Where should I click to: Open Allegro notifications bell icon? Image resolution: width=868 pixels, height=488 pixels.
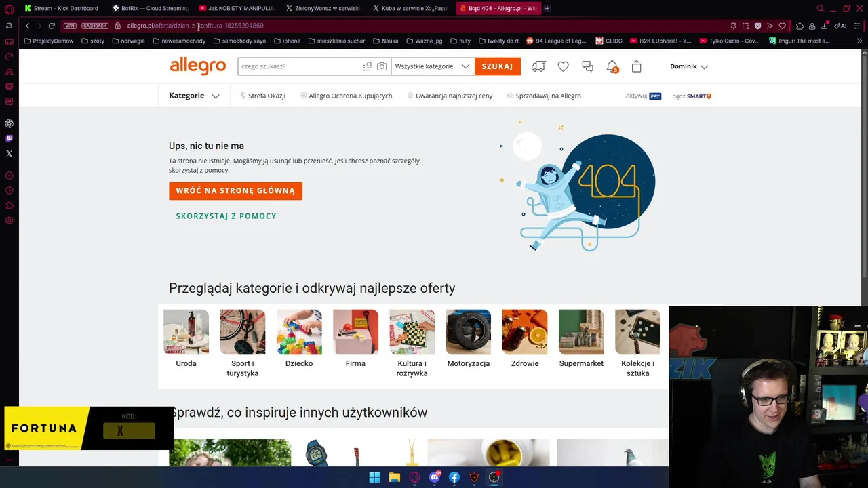pyautogui.click(x=612, y=66)
